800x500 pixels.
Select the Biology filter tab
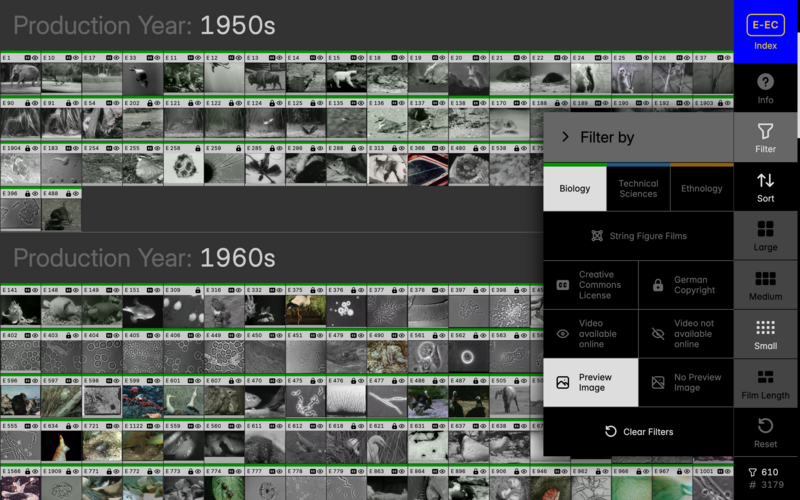point(575,188)
